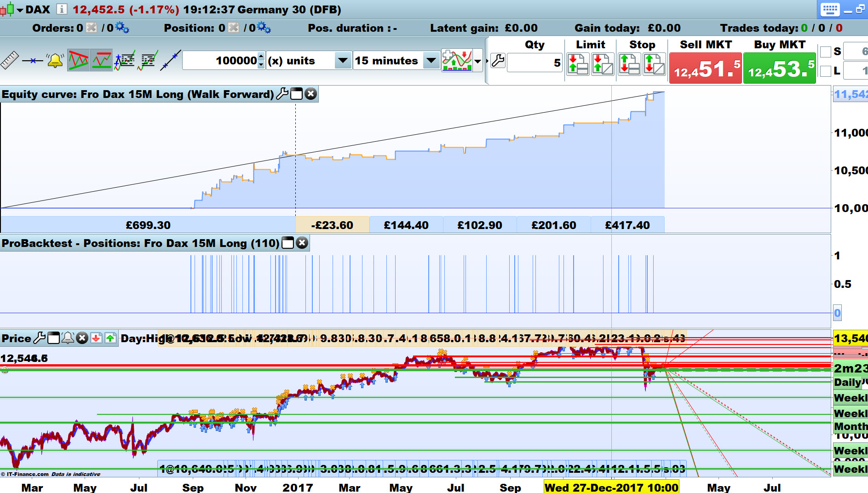The width and height of the screenshot is (868, 493).
Task: Click the Gain today £0.00 value
Action: 664,28
